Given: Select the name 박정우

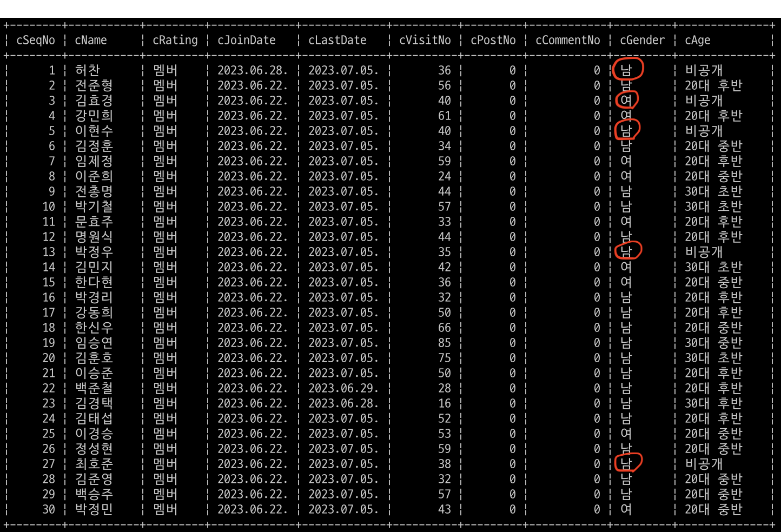Looking at the screenshot, I should click(94, 252).
